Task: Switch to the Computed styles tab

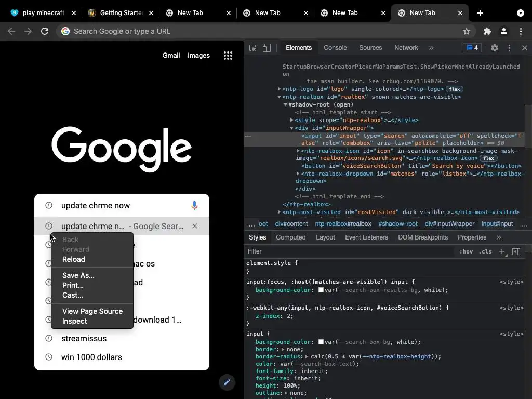Action: pyautogui.click(x=291, y=237)
